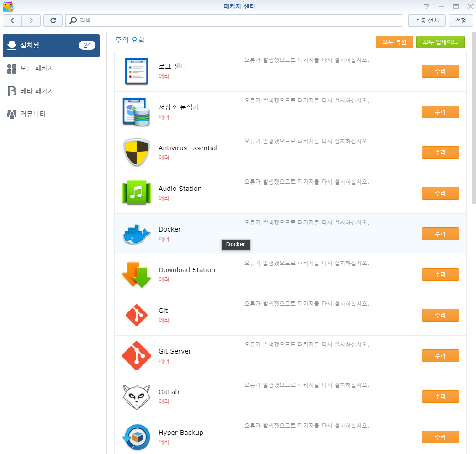Repair Git Server with 수리 button
This screenshot has height=454, width=476.
click(x=440, y=356)
